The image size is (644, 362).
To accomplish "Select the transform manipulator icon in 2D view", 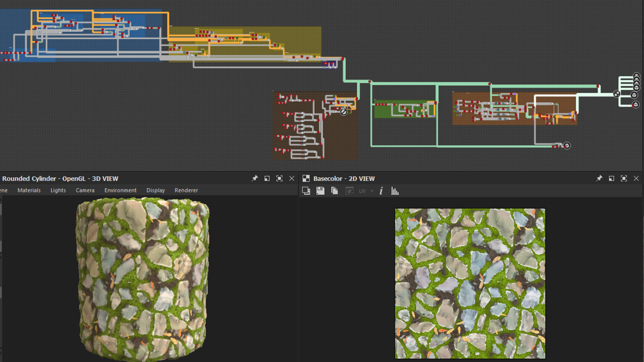I will pyautogui.click(x=349, y=191).
